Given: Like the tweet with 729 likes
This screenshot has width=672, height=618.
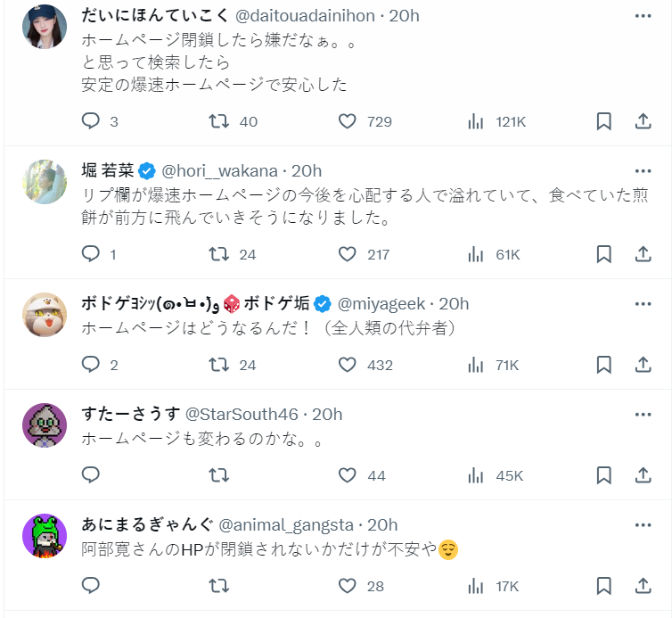Looking at the screenshot, I should click(x=348, y=121).
